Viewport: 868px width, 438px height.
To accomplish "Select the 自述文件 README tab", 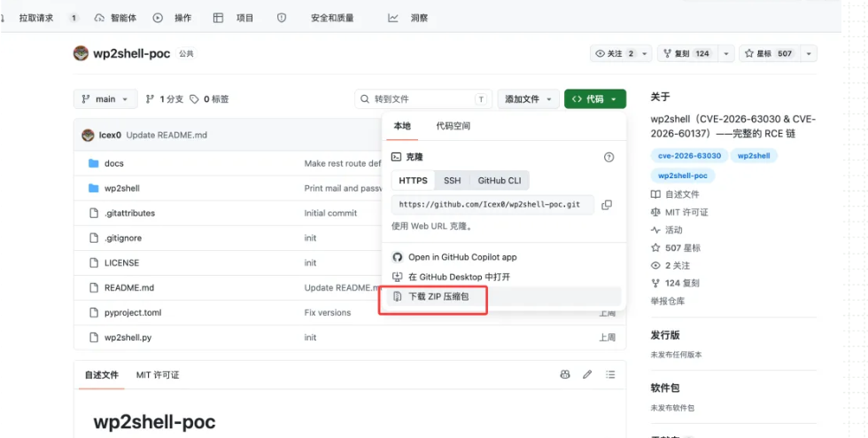I will pyautogui.click(x=102, y=375).
